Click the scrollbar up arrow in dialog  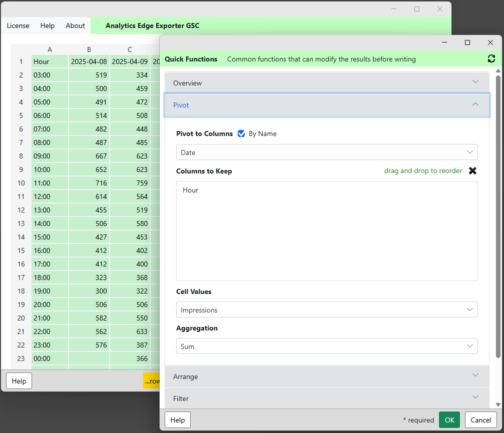pyautogui.click(x=498, y=71)
